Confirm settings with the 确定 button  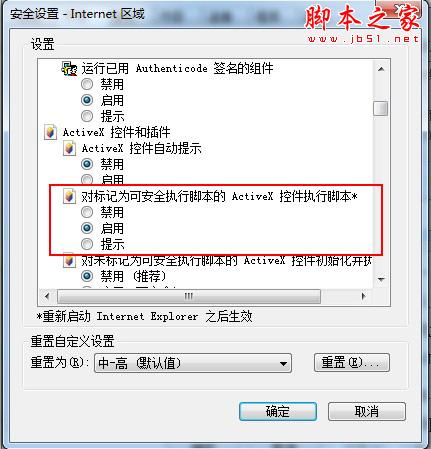278,411
